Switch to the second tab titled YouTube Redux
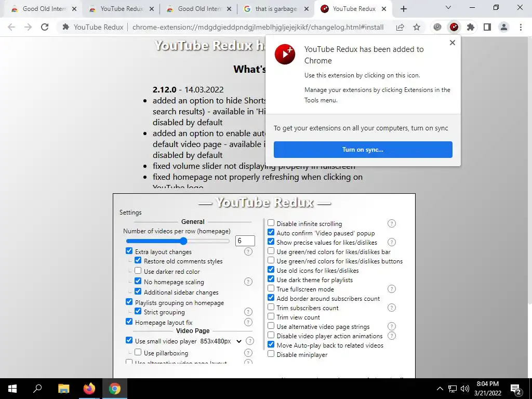This screenshot has width=532, height=399. tap(120, 9)
